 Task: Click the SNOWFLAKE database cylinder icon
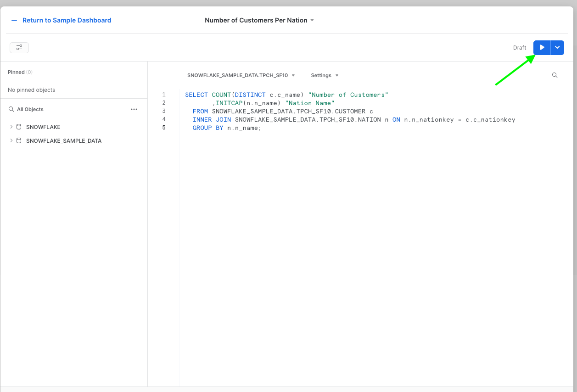click(19, 127)
